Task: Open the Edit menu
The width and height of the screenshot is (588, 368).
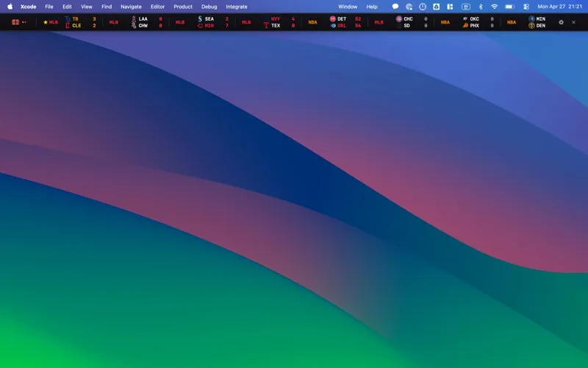Action: point(67,7)
